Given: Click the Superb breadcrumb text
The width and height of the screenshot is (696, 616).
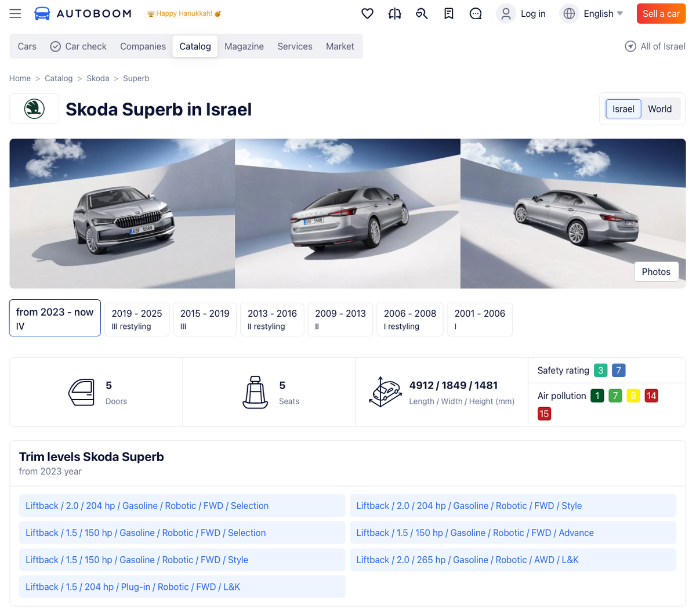Looking at the screenshot, I should [136, 78].
